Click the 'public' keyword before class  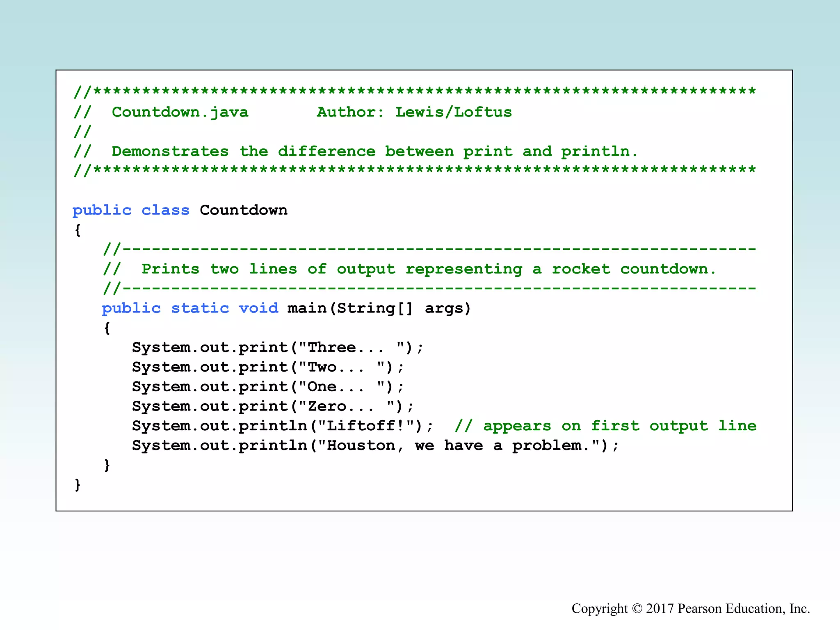(x=102, y=210)
